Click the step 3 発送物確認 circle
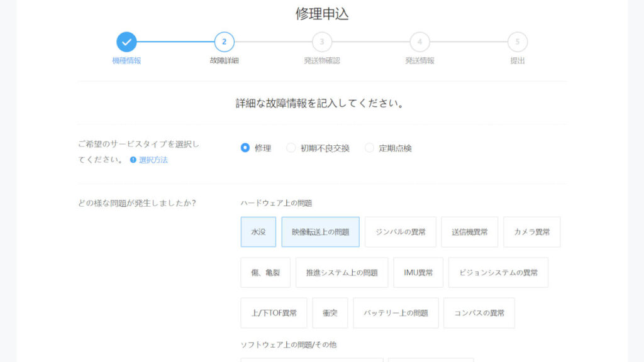 coord(322,42)
